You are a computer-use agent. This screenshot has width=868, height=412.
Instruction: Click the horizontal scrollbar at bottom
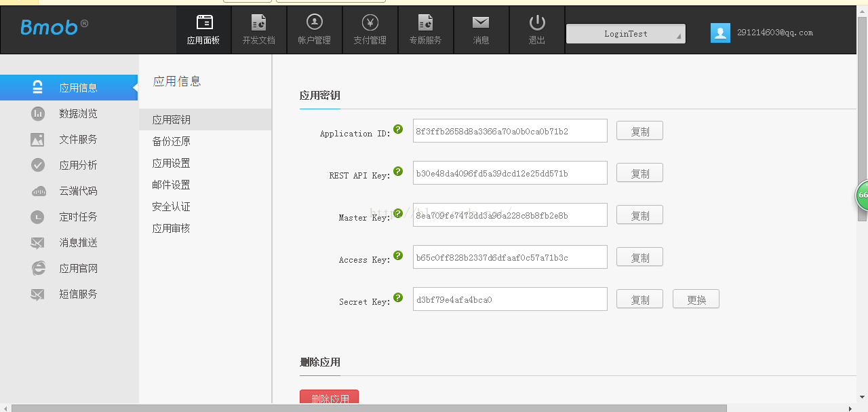pos(369,408)
